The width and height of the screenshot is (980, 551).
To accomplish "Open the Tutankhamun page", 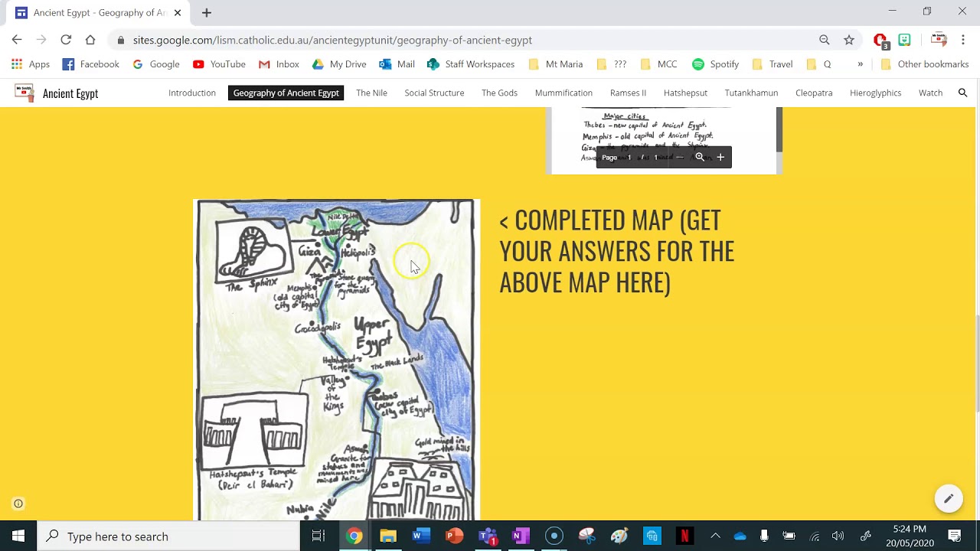I will tap(751, 93).
